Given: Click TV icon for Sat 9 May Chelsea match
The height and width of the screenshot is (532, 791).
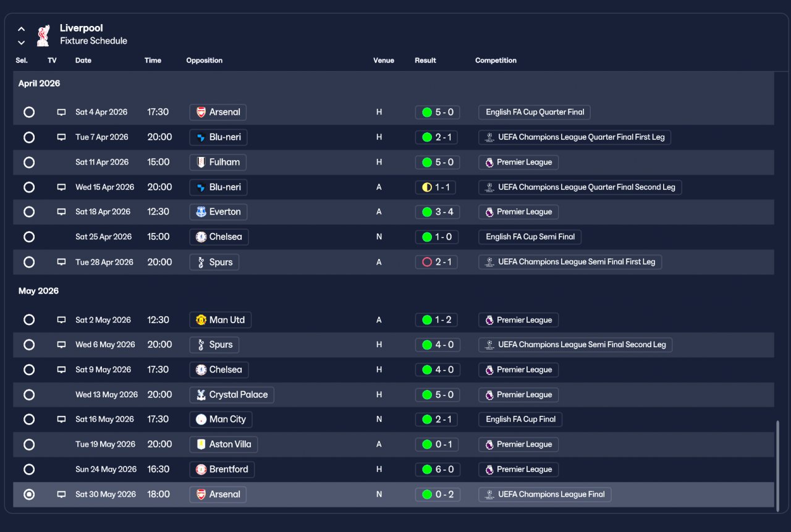Looking at the screenshot, I should (61, 369).
